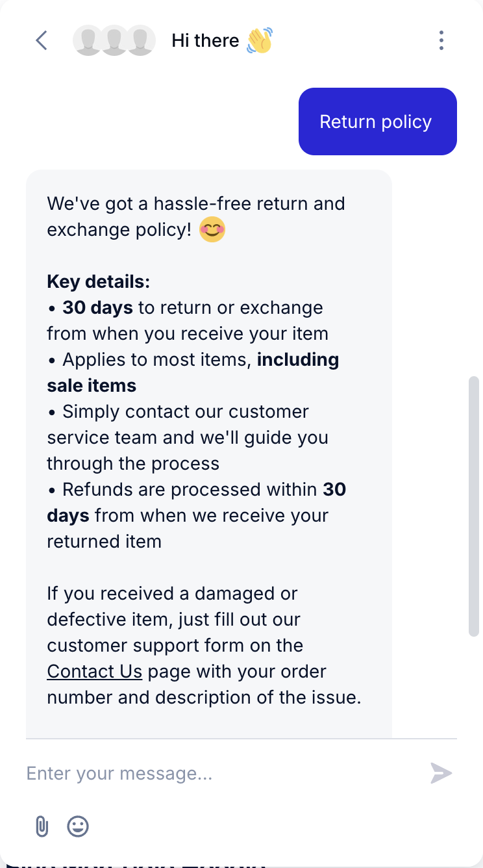Viewport: 483px width, 868px height.
Task: Open the emoji picker smiley icon
Action: point(78,826)
